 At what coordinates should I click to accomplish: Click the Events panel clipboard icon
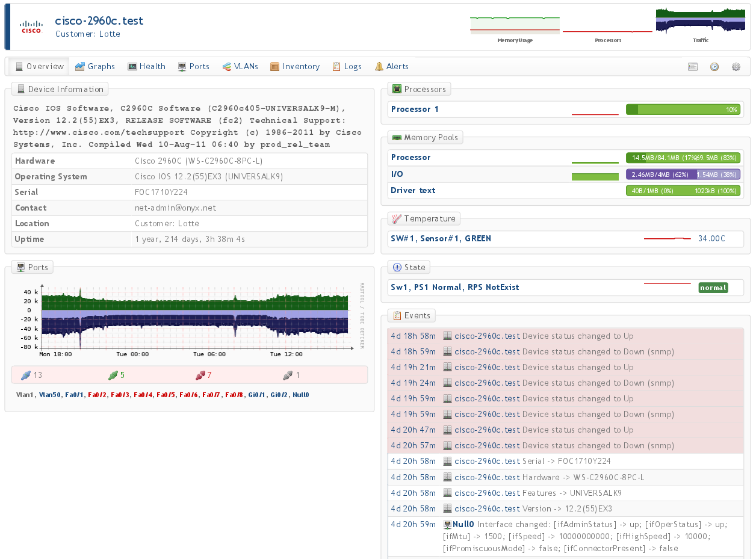click(397, 315)
